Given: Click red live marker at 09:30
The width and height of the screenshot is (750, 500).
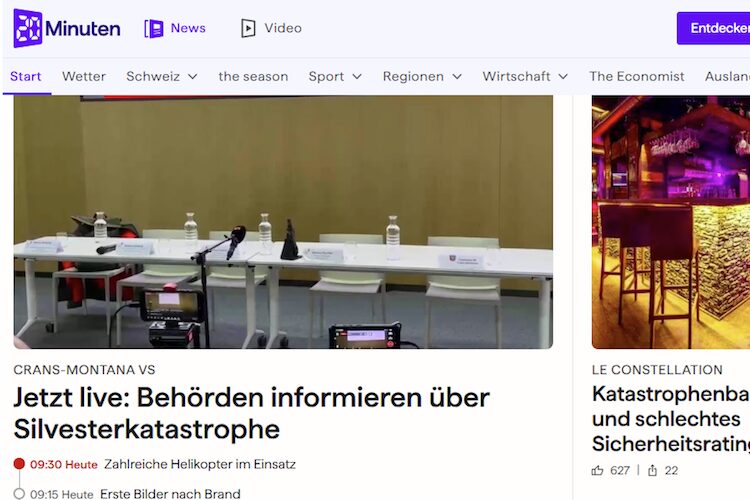Looking at the screenshot, I should pos(19,464).
